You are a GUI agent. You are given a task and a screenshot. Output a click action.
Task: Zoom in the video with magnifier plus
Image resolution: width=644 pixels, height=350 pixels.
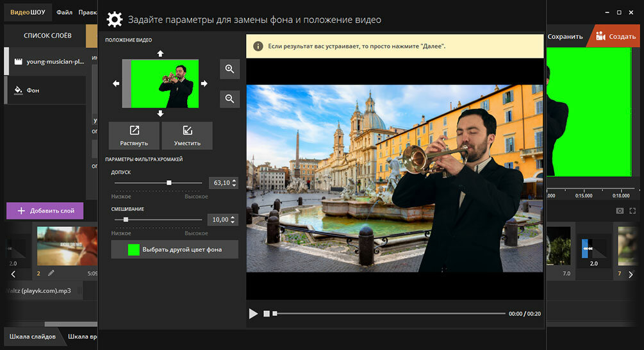(x=229, y=69)
